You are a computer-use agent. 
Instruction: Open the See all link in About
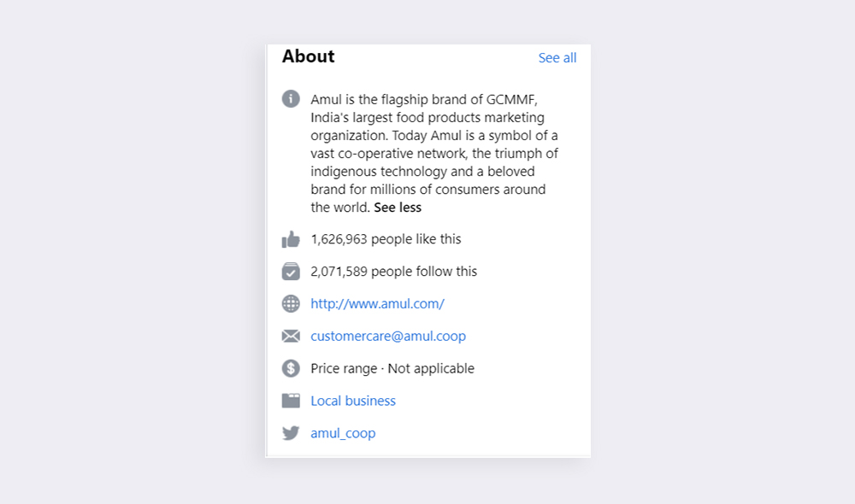click(x=557, y=58)
